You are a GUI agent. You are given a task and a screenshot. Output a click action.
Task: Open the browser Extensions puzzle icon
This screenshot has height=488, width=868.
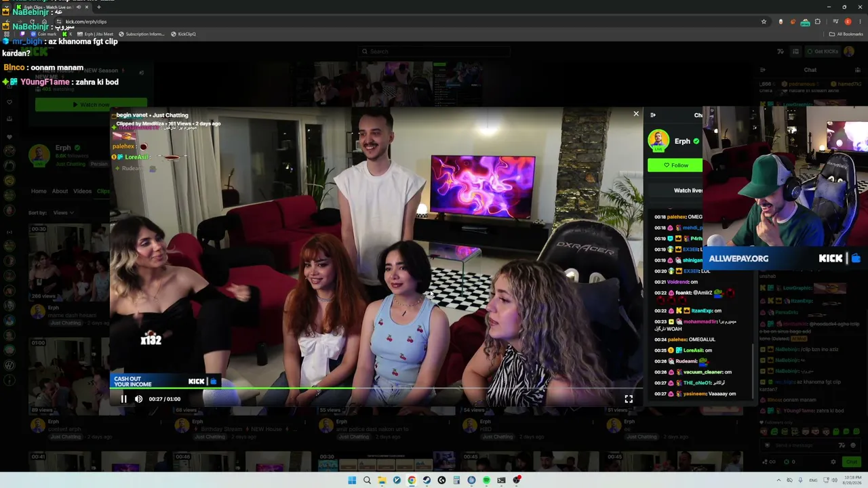coord(817,22)
